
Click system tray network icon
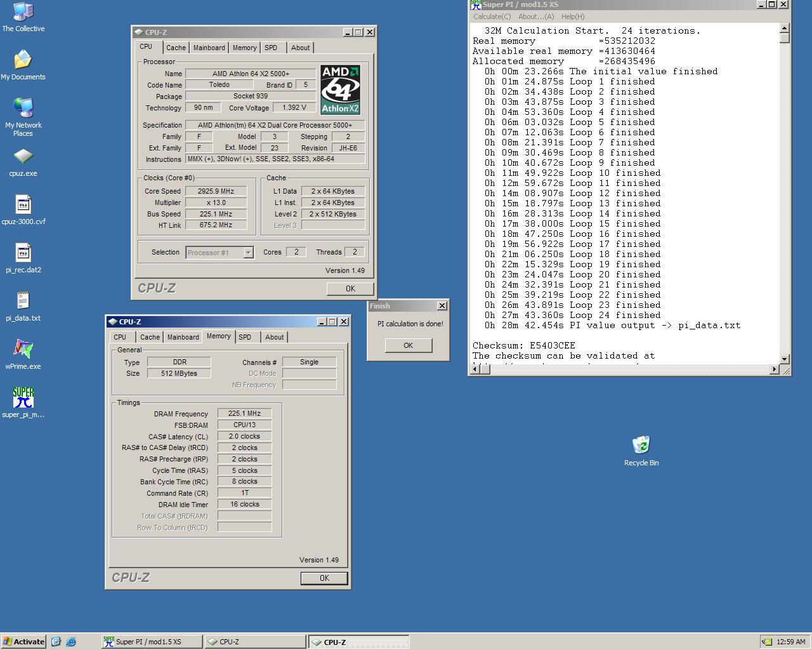767,642
